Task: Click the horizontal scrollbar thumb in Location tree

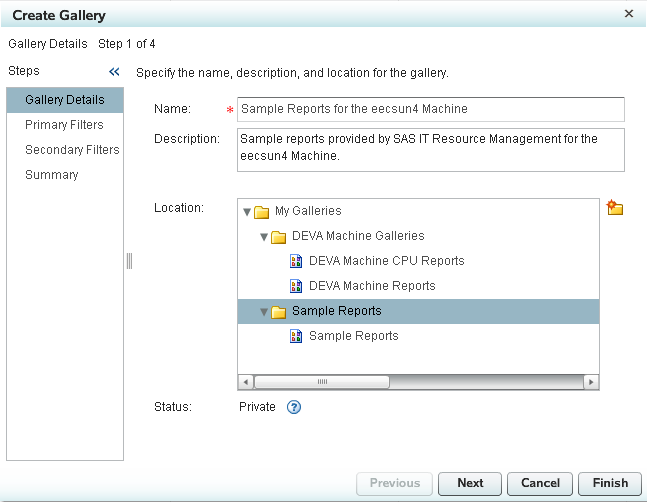Action: [322, 382]
